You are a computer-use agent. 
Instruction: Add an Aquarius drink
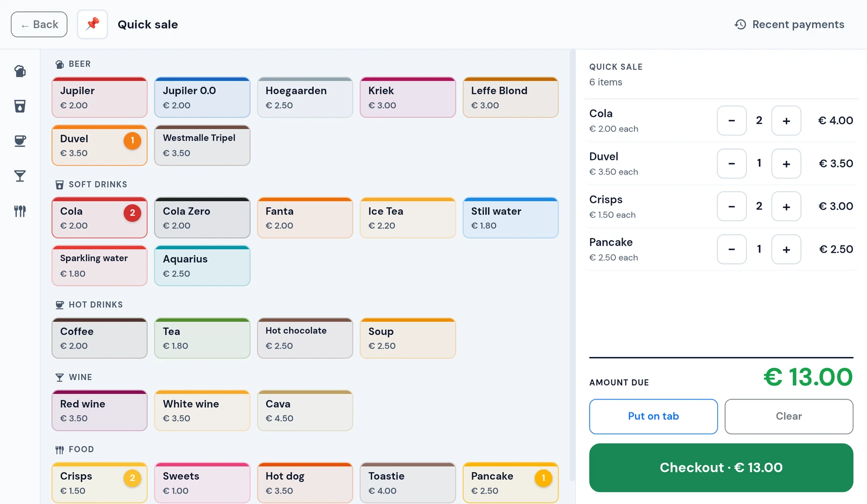[x=202, y=266]
